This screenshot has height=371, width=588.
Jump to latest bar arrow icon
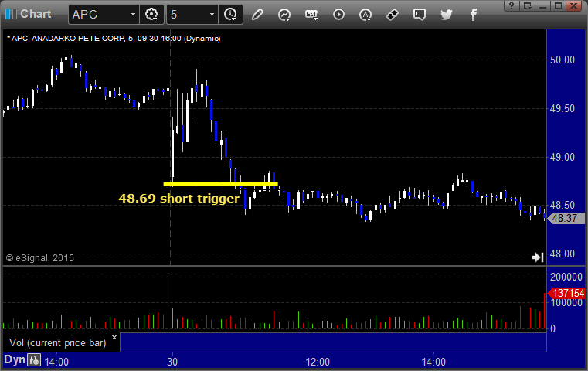point(538,257)
